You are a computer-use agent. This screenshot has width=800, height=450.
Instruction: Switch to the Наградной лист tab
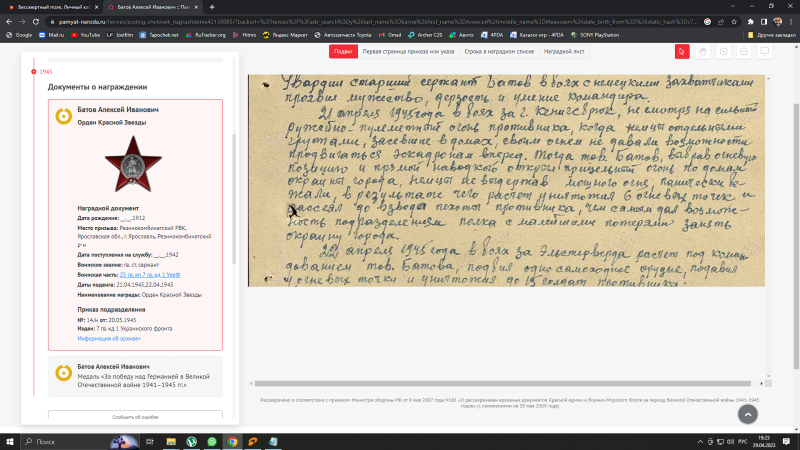click(x=564, y=52)
